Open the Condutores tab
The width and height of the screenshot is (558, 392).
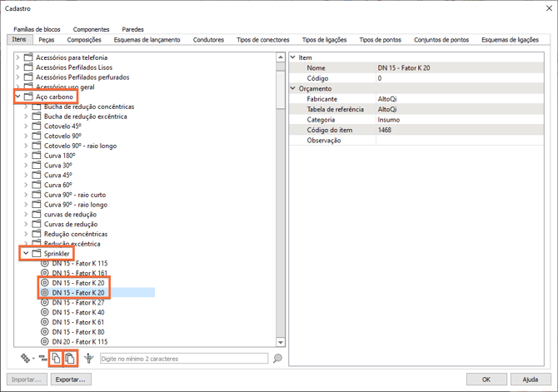coord(208,39)
